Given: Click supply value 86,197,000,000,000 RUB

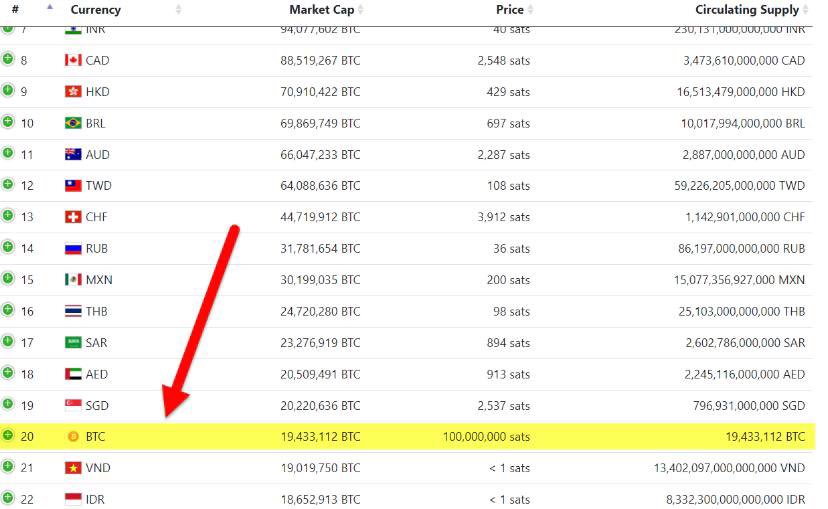Looking at the screenshot, I should tap(741, 249).
